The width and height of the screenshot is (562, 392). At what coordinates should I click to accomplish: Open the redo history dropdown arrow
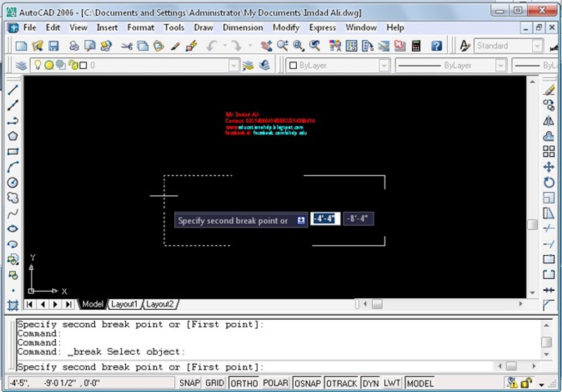coord(250,46)
